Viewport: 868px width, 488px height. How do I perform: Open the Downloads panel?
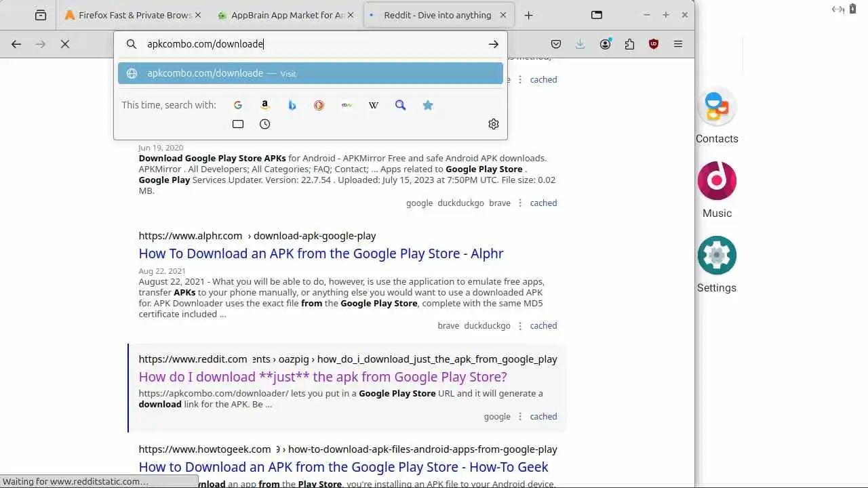580,44
